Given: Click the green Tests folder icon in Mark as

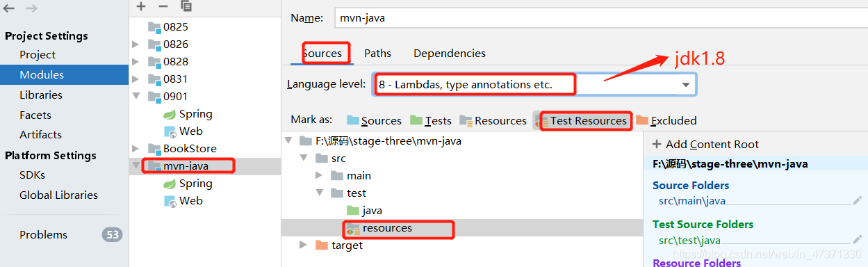Looking at the screenshot, I should coord(416,120).
